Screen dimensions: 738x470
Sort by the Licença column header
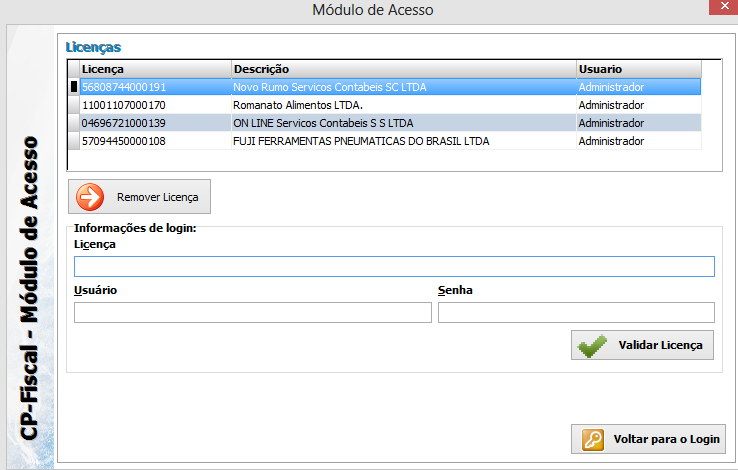tap(155, 69)
